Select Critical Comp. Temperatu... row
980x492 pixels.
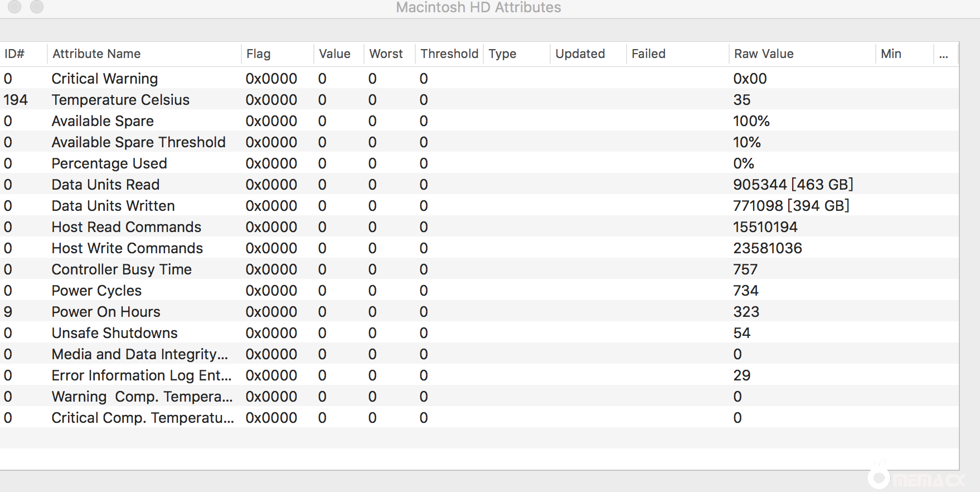479,418
